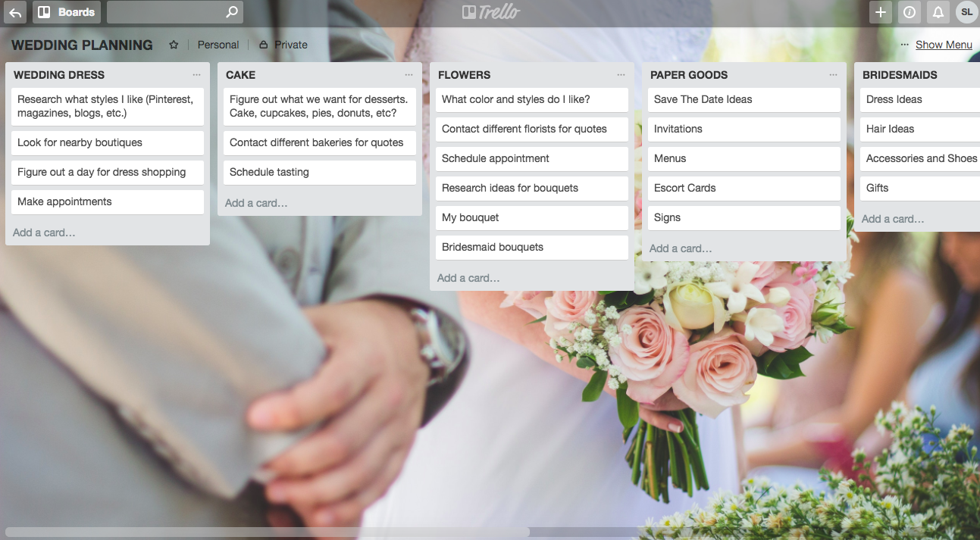This screenshot has height=540, width=980.
Task: Open 'Contact different florists for quotes' card
Action: 532,129
